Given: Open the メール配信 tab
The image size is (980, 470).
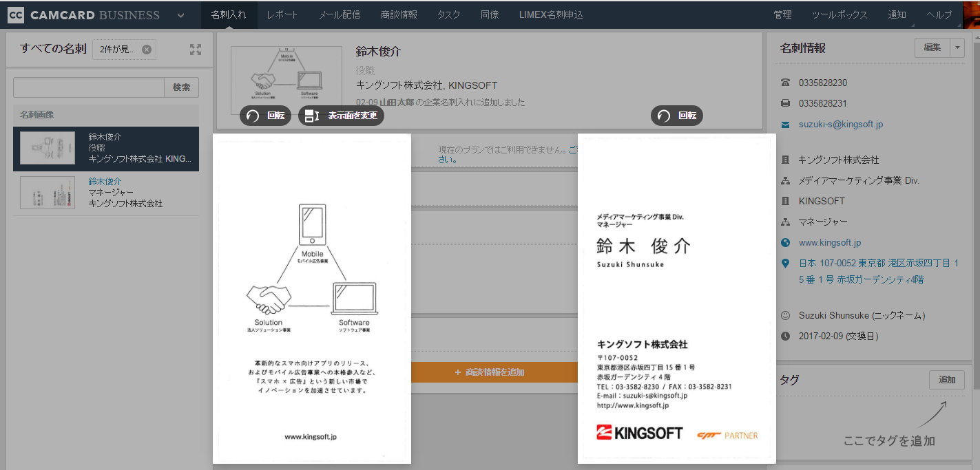Looking at the screenshot, I should point(339,14).
